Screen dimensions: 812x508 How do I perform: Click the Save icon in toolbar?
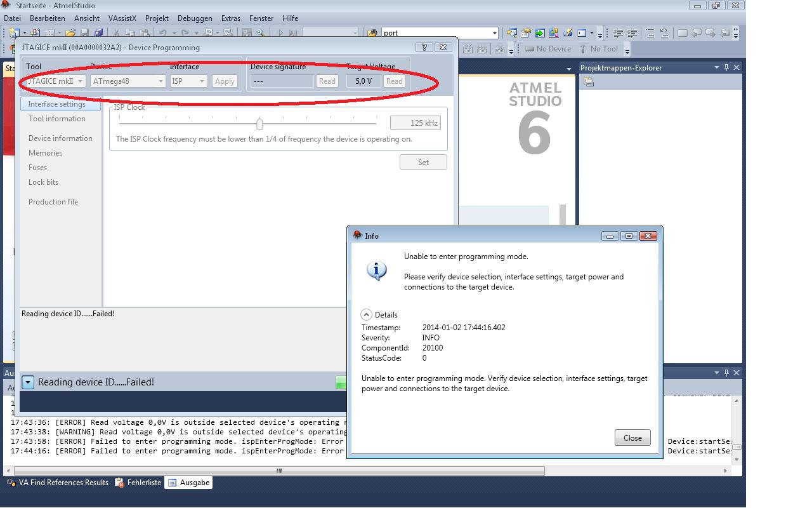pos(84,33)
